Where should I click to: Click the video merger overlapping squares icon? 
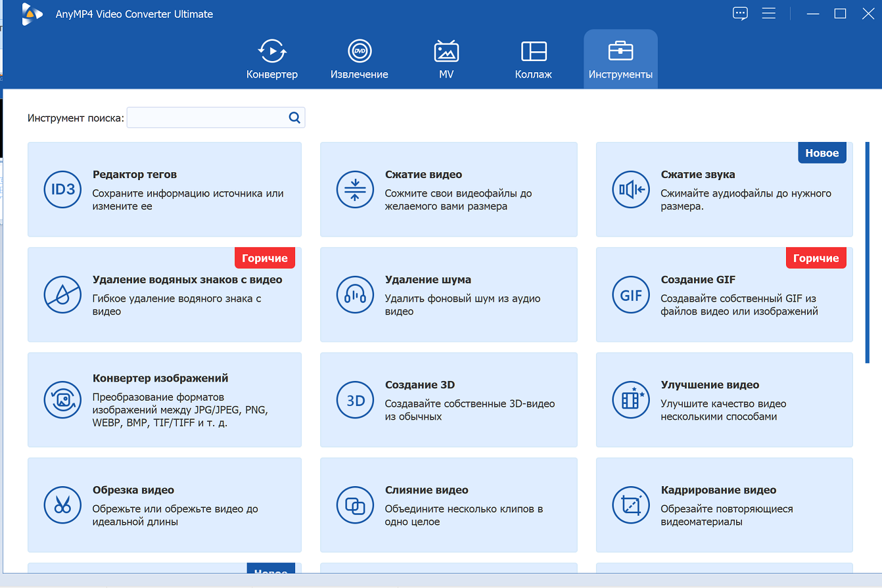coord(355,505)
